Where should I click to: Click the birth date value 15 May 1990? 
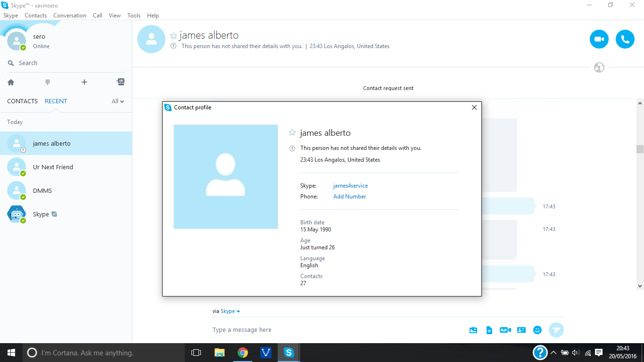316,230
